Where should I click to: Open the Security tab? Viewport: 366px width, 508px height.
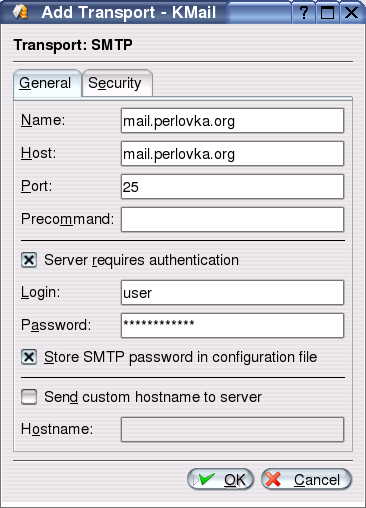click(117, 83)
